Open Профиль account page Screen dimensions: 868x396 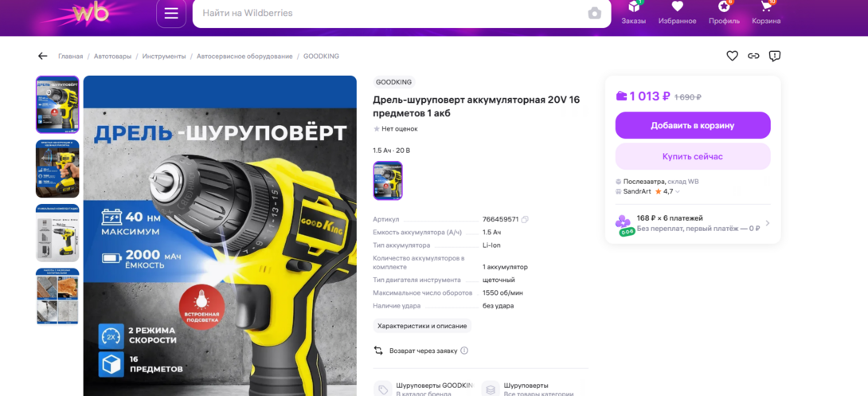tap(724, 14)
